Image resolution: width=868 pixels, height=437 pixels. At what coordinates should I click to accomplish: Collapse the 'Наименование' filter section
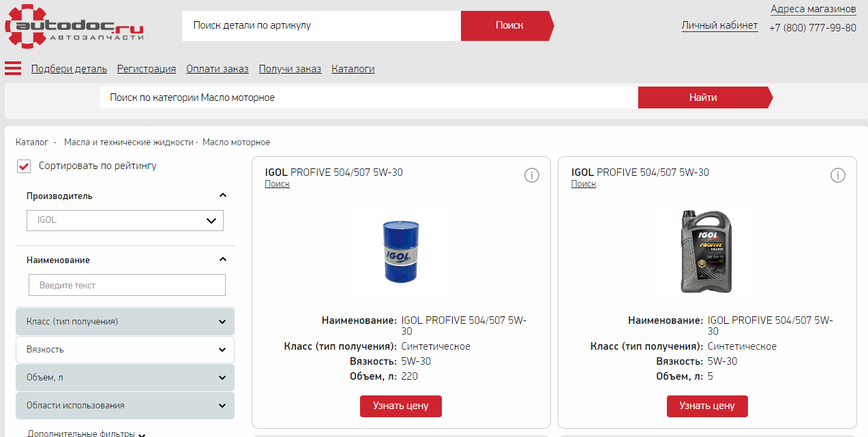click(x=222, y=260)
